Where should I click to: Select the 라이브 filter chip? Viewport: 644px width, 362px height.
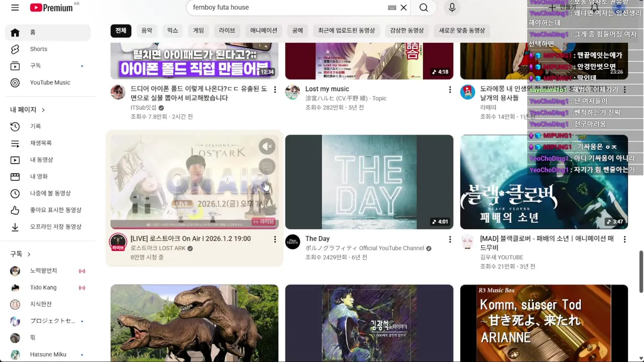click(227, 31)
